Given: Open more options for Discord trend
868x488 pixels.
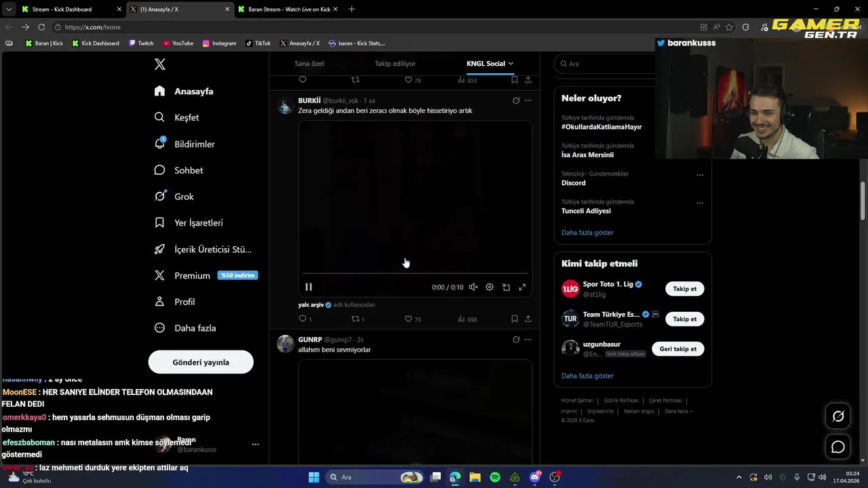Looking at the screenshot, I should click(x=700, y=175).
